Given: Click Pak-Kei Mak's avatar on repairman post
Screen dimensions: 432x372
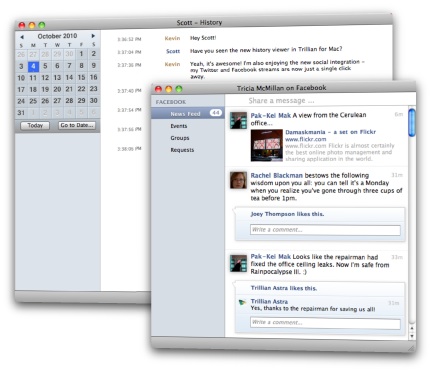Looking at the screenshot, I should coord(238,263).
